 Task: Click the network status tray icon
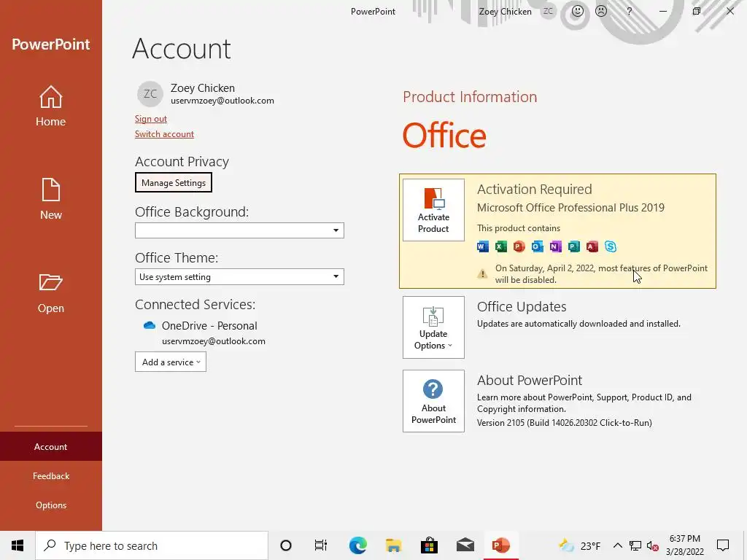click(x=635, y=545)
